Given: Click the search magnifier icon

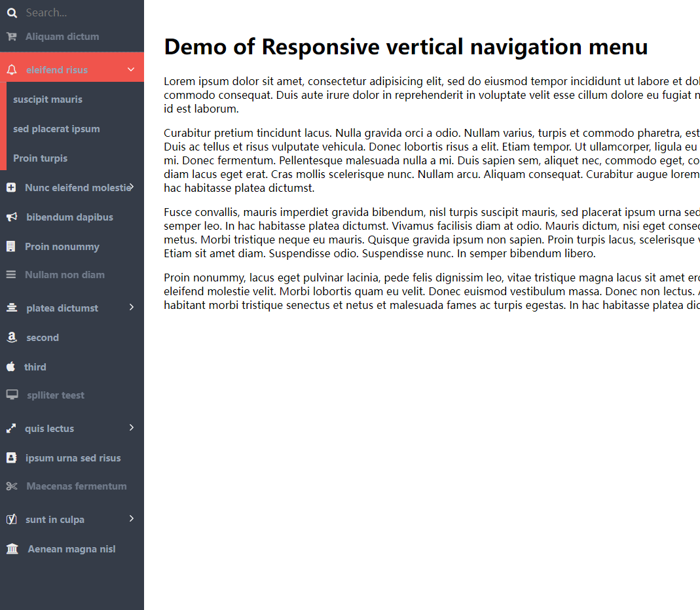Looking at the screenshot, I should [12, 13].
